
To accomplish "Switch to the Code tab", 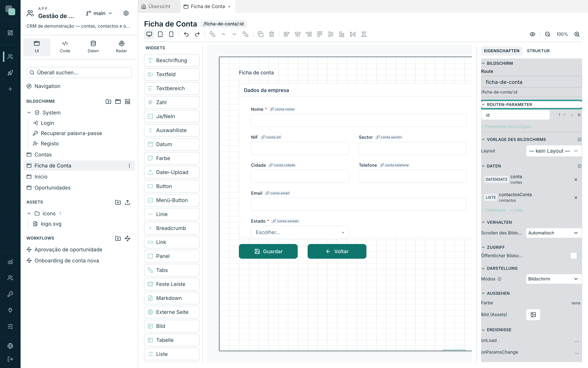I will tap(65, 47).
